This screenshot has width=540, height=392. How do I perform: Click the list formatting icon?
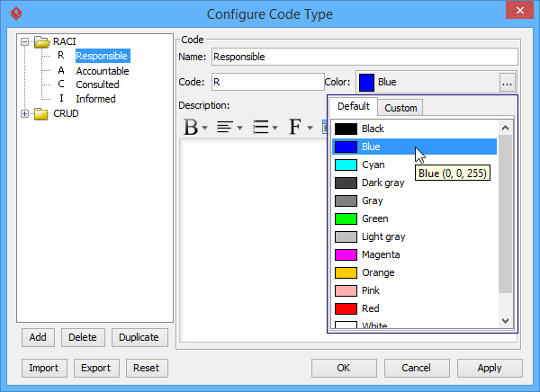(x=260, y=127)
